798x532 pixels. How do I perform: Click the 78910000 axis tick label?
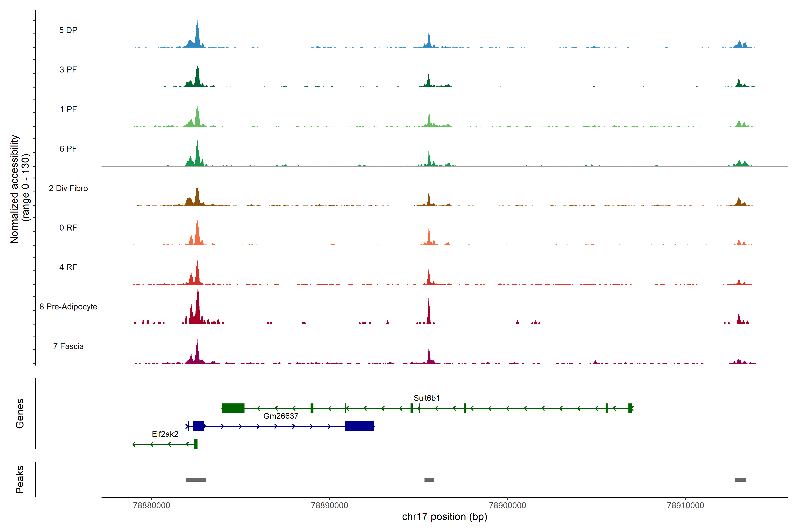[x=685, y=506]
